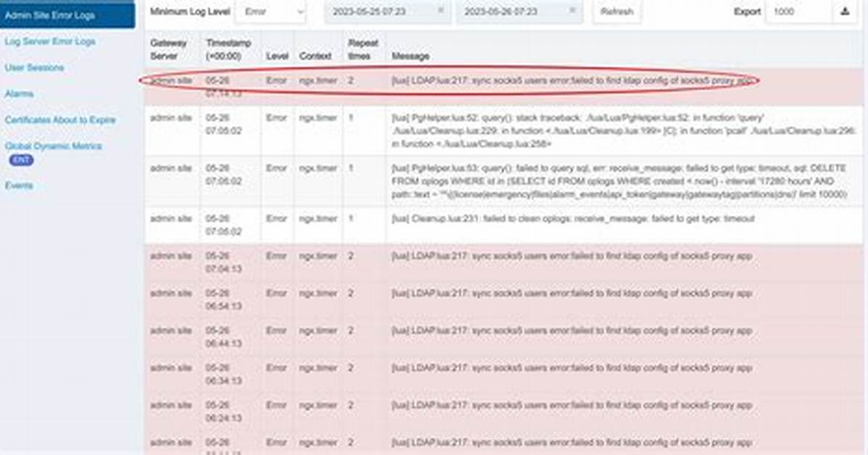Clear the start date 2023-05-25 07:23

441,10
